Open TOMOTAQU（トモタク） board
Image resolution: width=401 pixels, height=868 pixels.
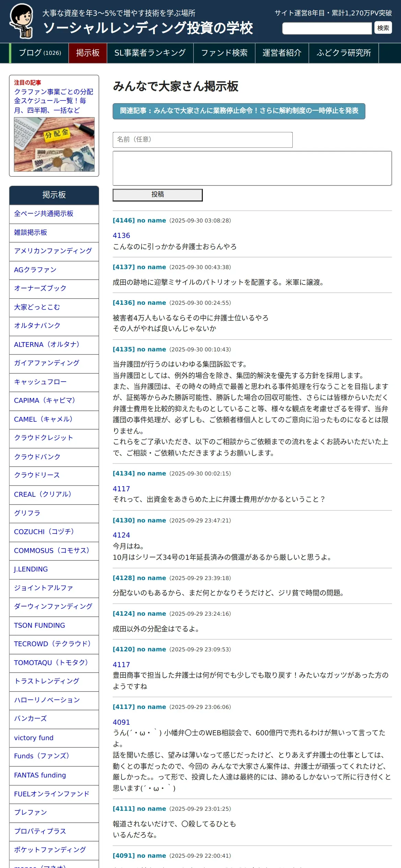(54, 663)
